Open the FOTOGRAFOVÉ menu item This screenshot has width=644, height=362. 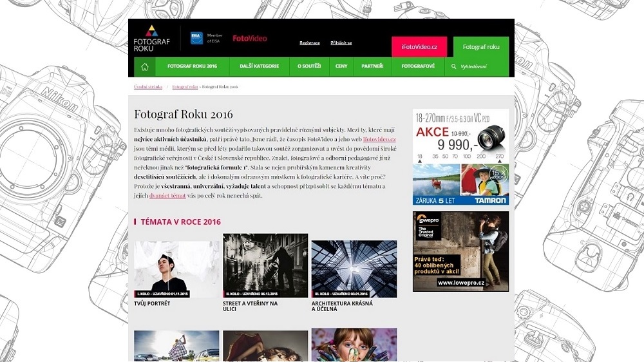(418, 66)
